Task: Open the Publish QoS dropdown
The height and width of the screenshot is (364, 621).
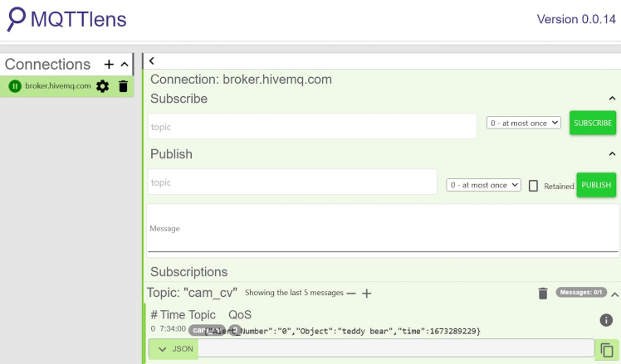Action: (x=484, y=185)
